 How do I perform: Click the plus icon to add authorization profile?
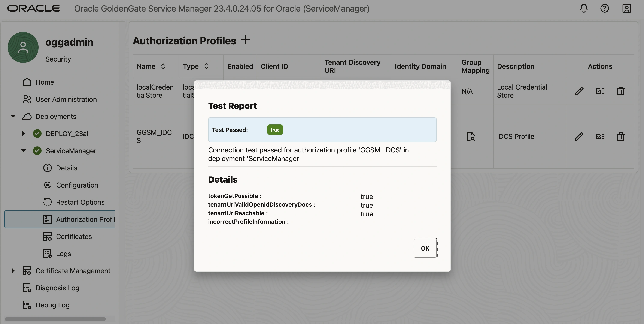pyautogui.click(x=246, y=40)
